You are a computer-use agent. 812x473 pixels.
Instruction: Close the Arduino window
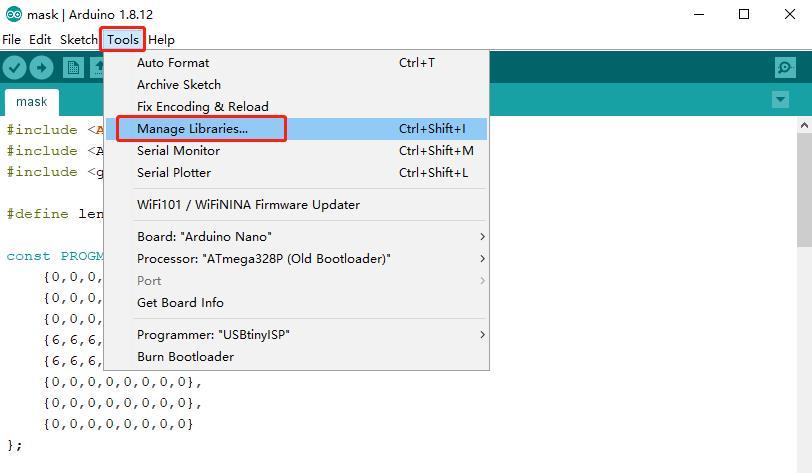[x=789, y=15]
